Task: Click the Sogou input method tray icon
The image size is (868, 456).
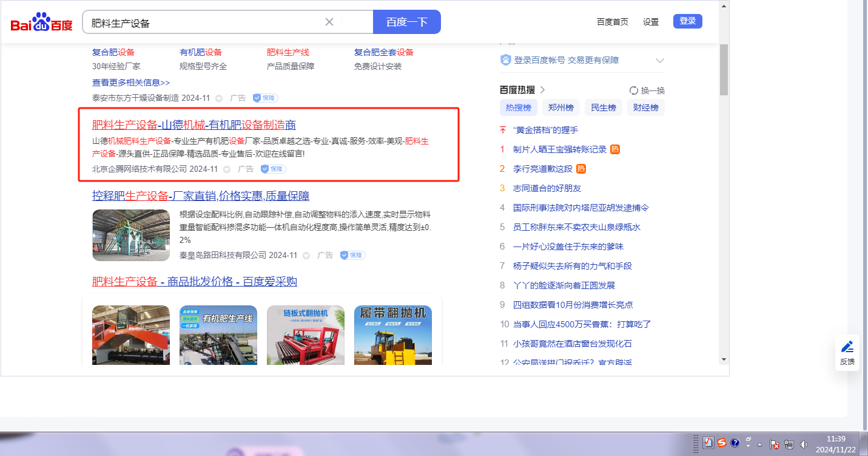Action: [722, 443]
